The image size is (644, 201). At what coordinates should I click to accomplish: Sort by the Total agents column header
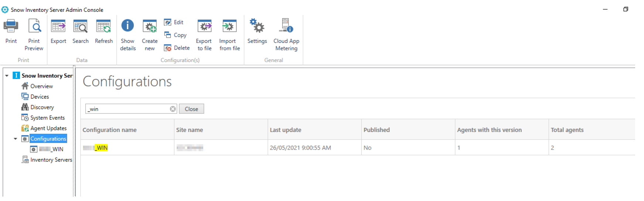[x=592, y=130]
